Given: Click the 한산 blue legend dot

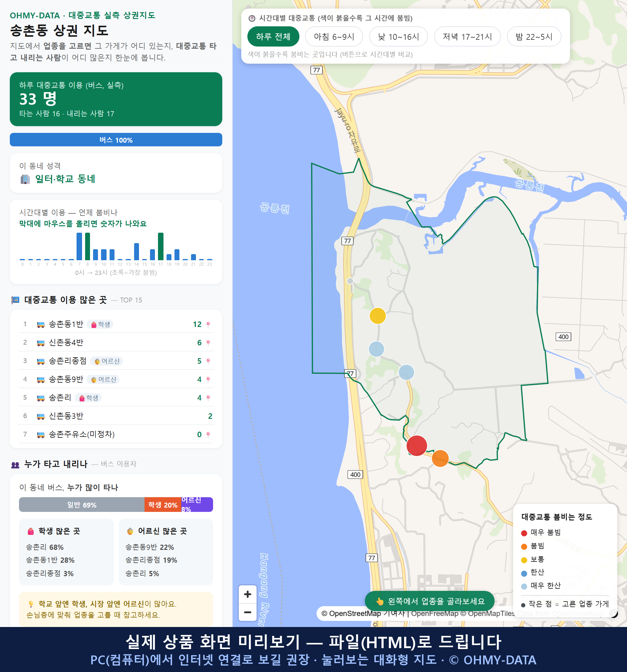Looking at the screenshot, I should pos(524,573).
